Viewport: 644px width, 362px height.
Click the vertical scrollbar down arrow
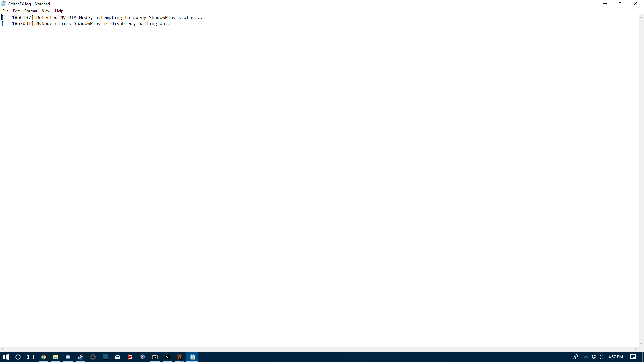click(641, 344)
